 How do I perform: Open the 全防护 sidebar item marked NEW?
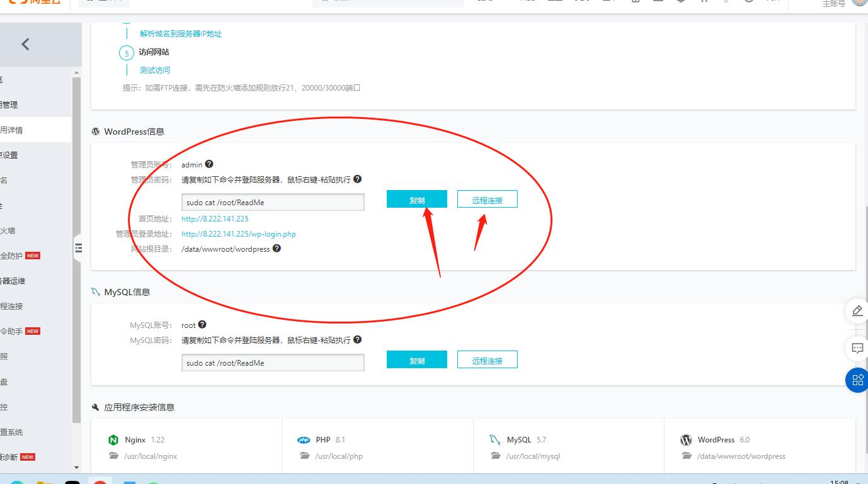tap(36, 256)
